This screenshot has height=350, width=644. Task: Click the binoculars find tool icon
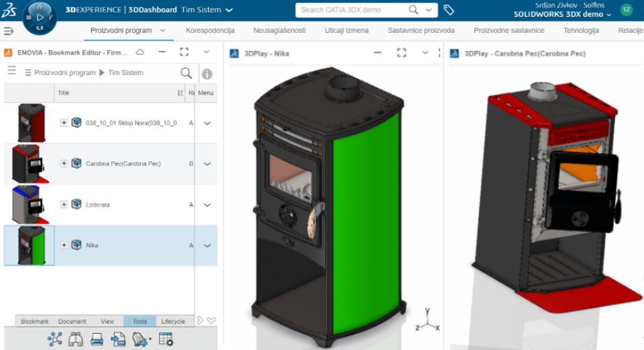[76, 339]
